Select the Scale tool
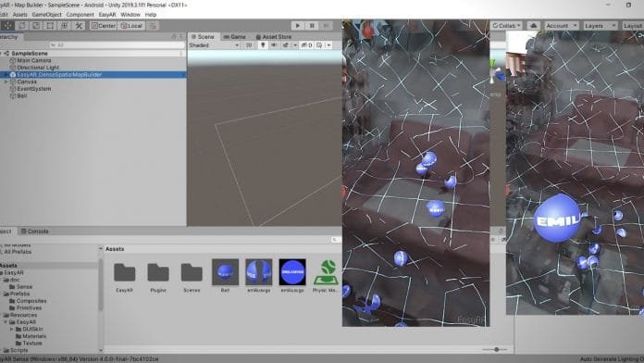Viewport: 644px width, 363px height. pos(36,26)
